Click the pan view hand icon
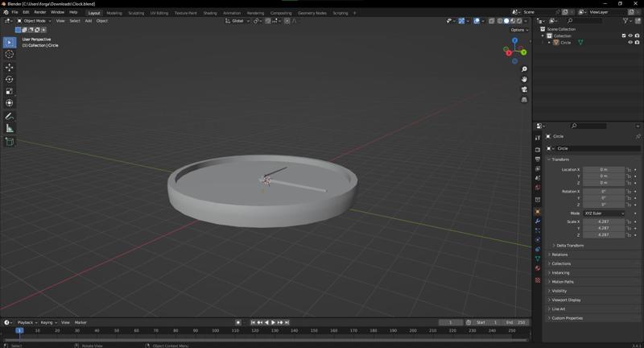The width and height of the screenshot is (644, 348). pos(524,79)
